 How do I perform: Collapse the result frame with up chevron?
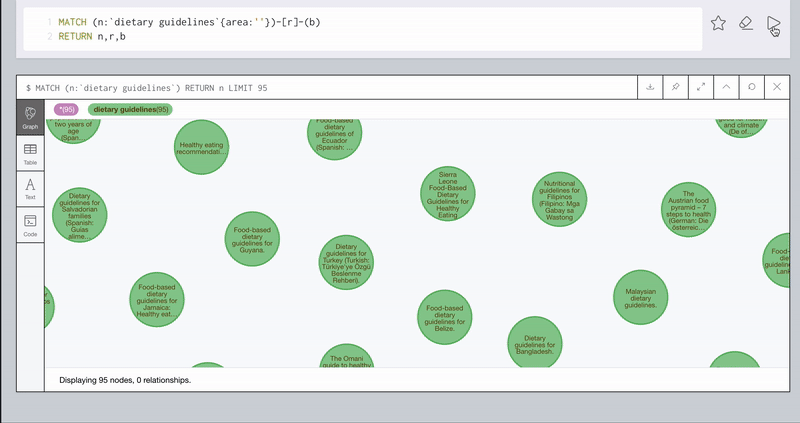pos(726,87)
